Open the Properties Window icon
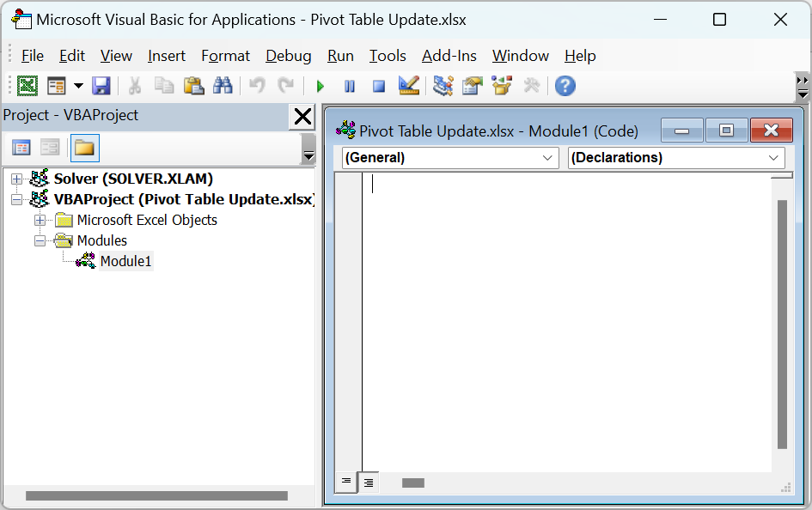Viewport: 812px width, 510px height. tap(473, 86)
